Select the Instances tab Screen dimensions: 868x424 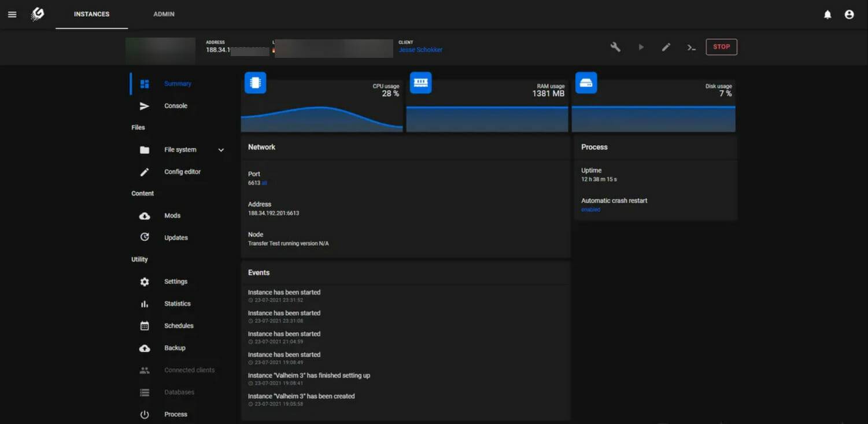point(91,14)
